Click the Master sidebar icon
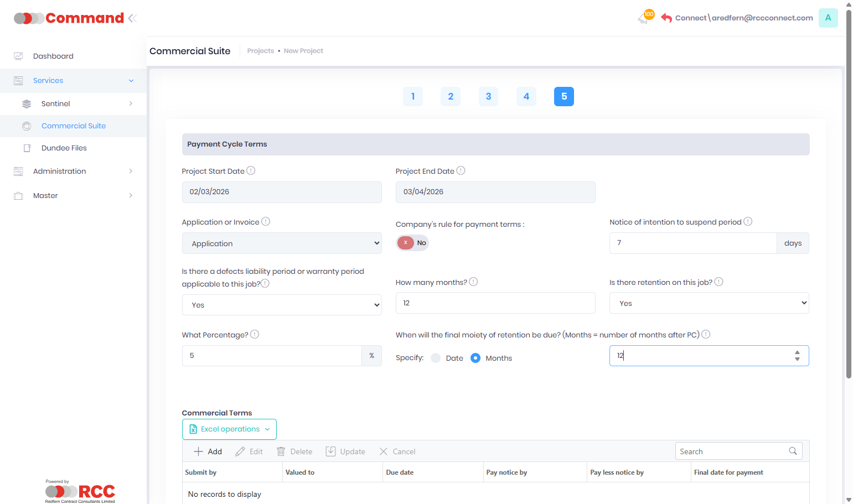Image resolution: width=853 pixels, height=504 pixels. pyautogui.click(x=18, y=195)
